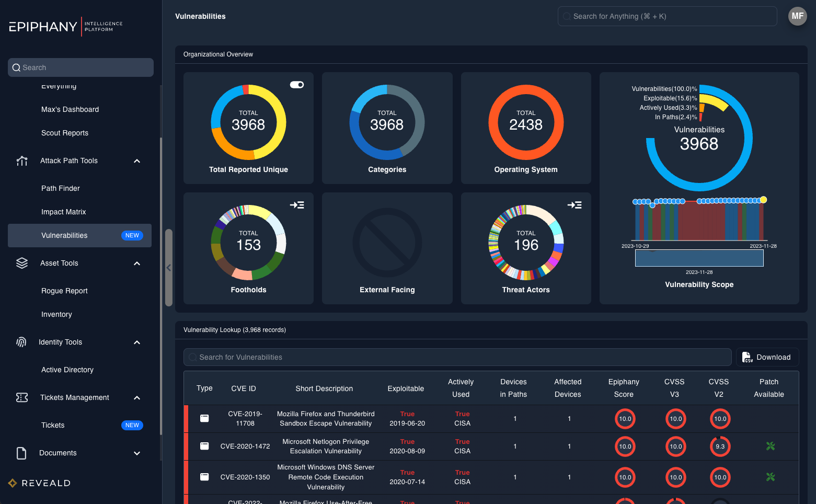Open Identity Tools via the fingerprint icon
The width and height of the screenshot is (816, 504).
pyautogui.click(x=21, y=342)
